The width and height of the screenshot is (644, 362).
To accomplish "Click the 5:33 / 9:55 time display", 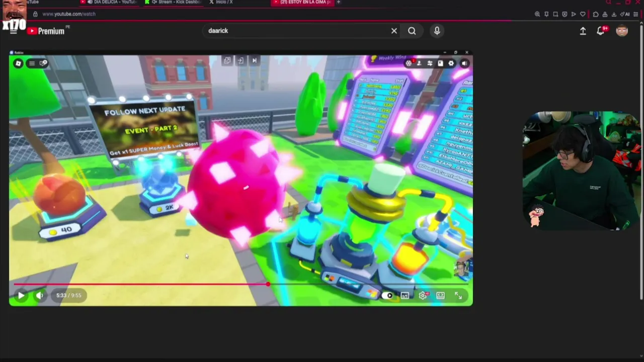I will coord(69,296).
